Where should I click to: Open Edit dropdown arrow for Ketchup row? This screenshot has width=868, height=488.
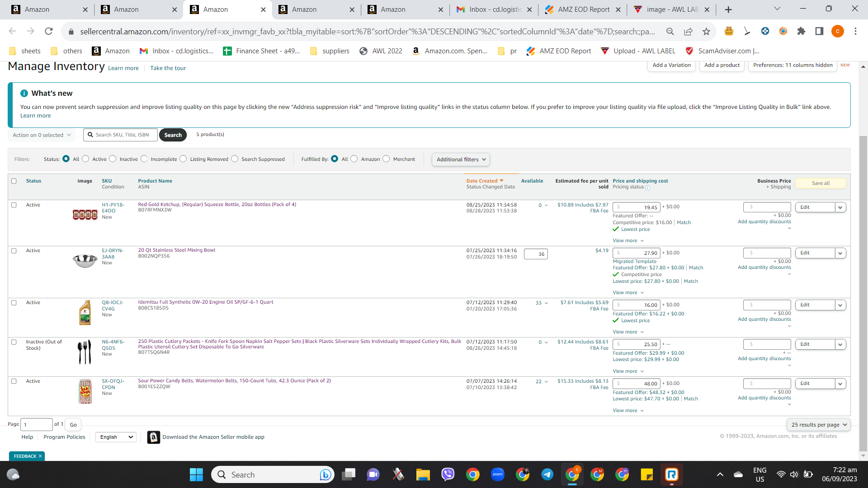pos(840,207)
